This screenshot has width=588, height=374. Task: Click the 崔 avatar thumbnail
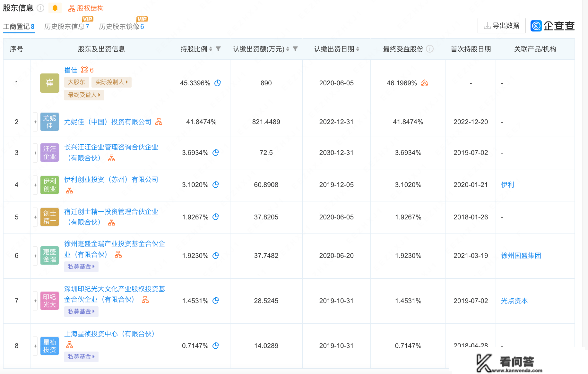[49, 83]
